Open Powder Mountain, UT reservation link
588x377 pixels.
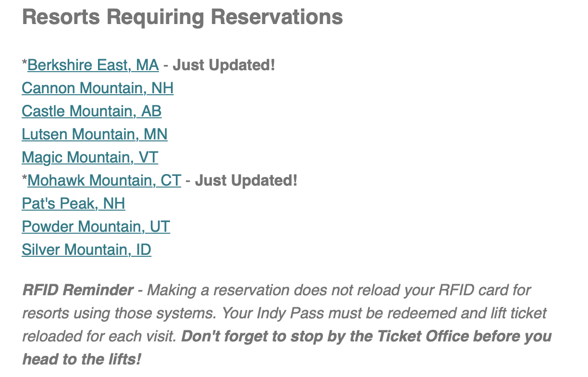[96, 226]
